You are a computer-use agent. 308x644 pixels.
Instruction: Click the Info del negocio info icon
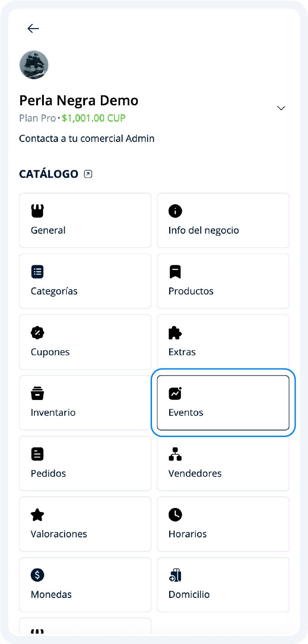pyautogui.click(x=175, y=211)
